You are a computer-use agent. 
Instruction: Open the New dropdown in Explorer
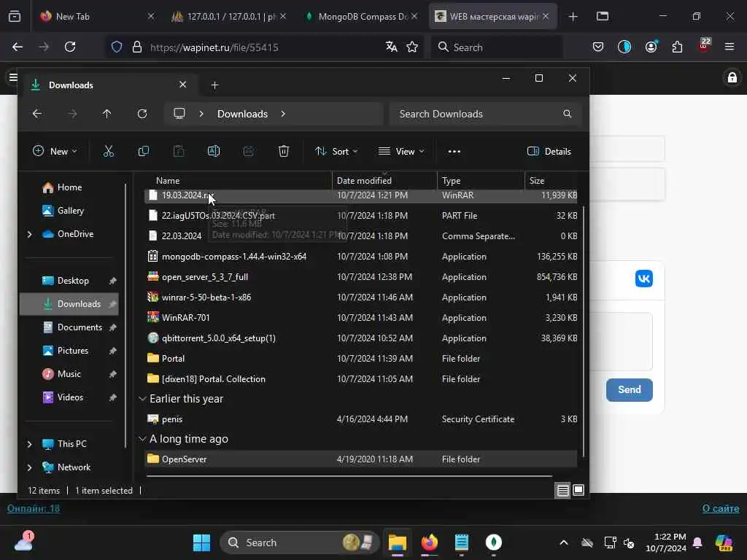[55, 152]
